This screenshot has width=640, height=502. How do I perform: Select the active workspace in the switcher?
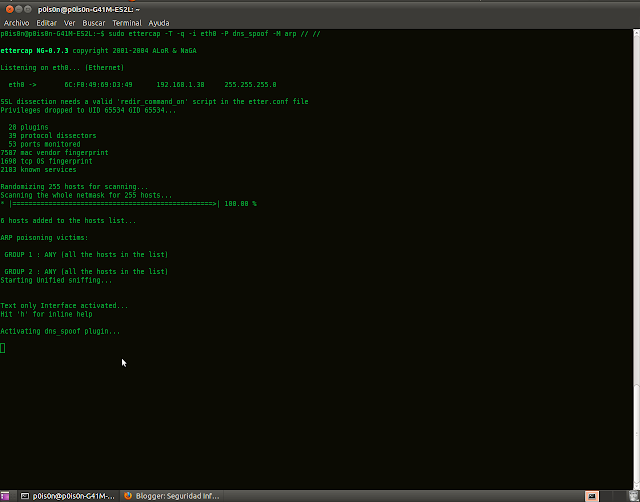click(592, 496)
